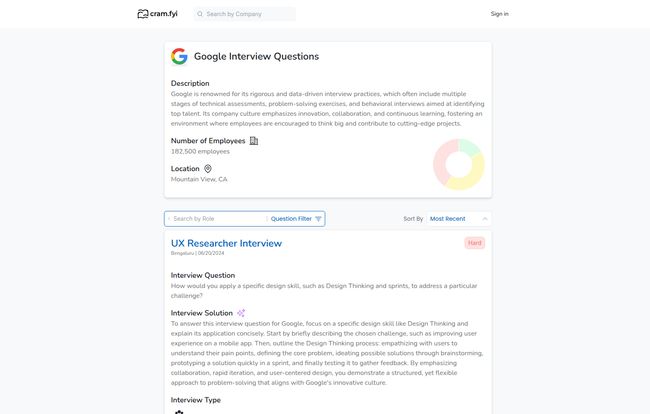The width and height of the screenshot is (650, 414).
Task: Click the building icon beside Number of Employees
Action: coord(254,141)
